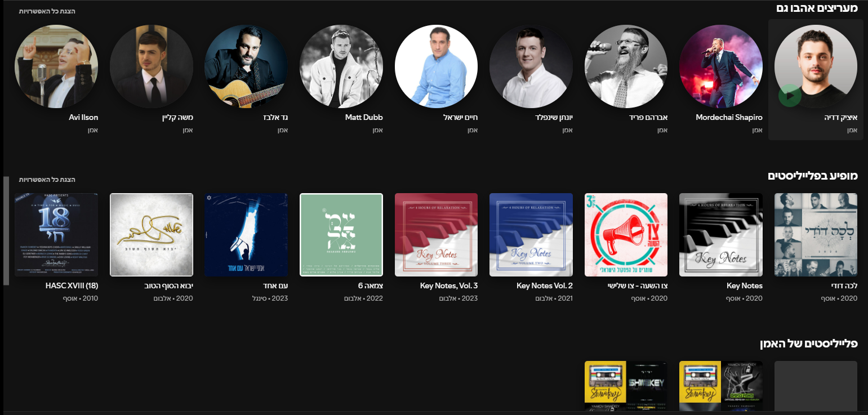
Task: Open black-and-white Key Notes album cover
Action: tap(721, 235)
